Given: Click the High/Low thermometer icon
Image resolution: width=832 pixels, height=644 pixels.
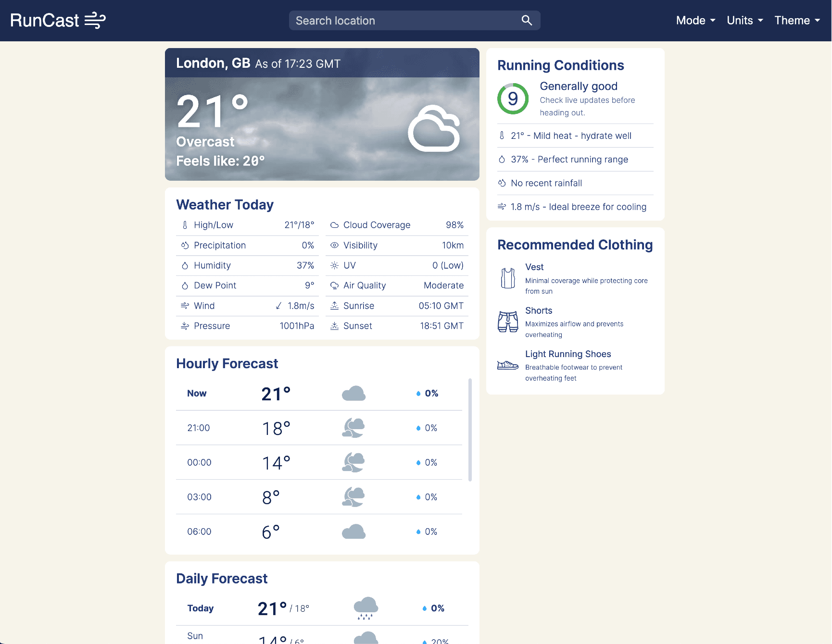Looking at the screenshot, I should point(185,225).
